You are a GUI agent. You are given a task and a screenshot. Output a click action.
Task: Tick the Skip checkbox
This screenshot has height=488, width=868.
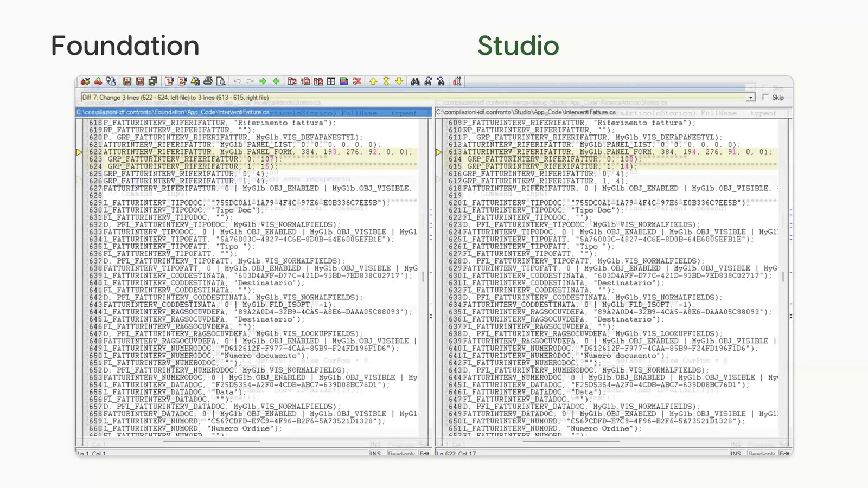coord(765,97)
